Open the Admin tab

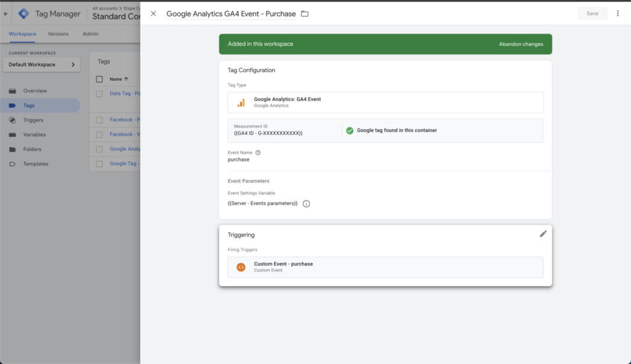(91, 34)
